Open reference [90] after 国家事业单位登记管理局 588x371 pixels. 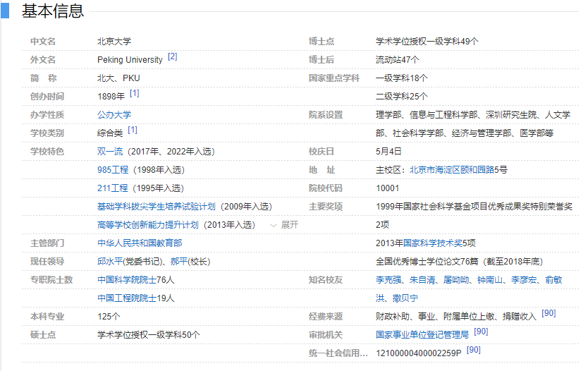tap(481, 332)
